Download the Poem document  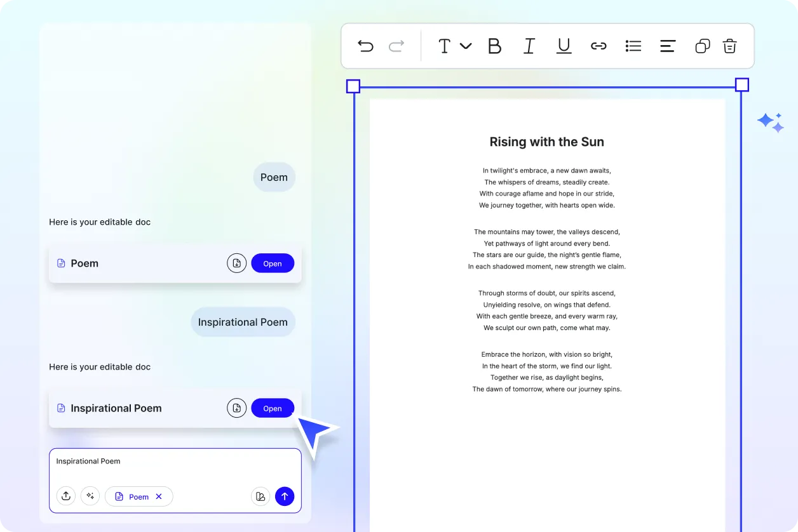236,263
